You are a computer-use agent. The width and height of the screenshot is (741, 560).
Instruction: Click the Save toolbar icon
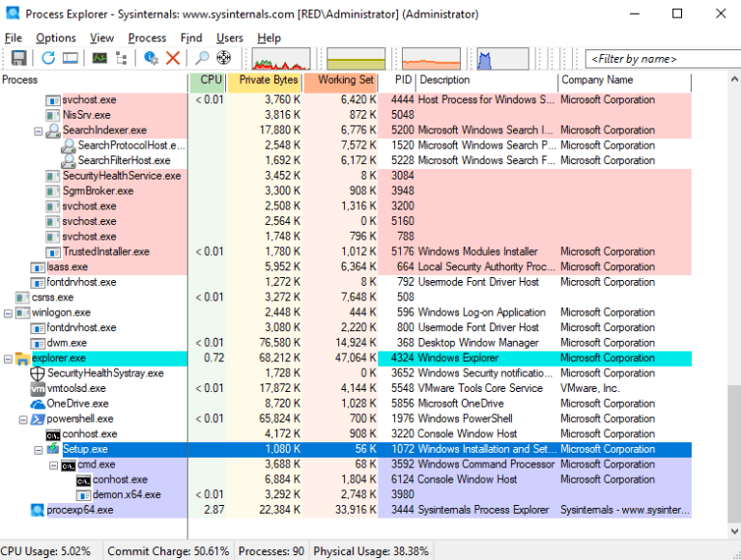tap(19, 58)
